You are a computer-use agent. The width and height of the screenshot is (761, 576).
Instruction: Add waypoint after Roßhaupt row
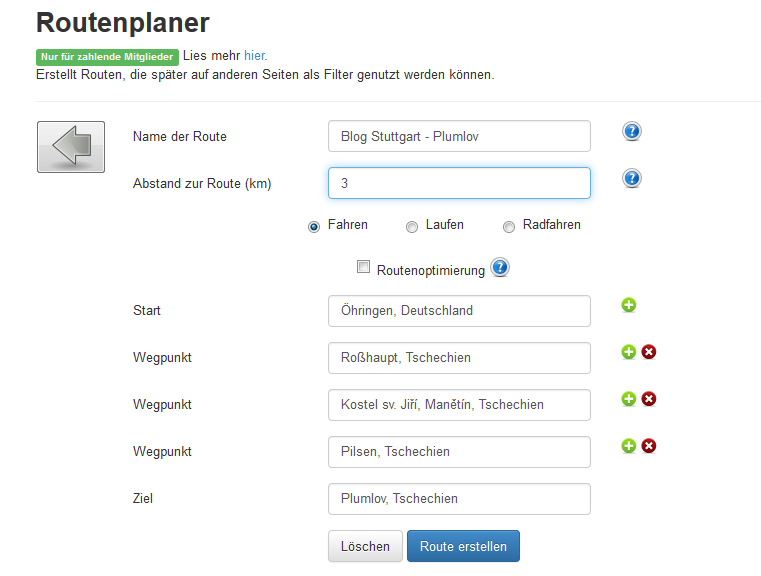point(629,352)
